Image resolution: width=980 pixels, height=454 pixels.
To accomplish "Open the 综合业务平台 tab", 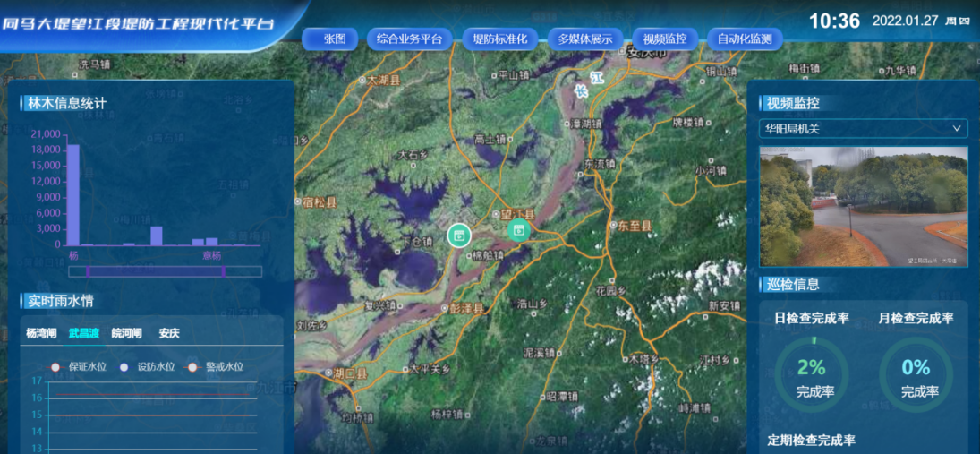I will pos(409,39).
